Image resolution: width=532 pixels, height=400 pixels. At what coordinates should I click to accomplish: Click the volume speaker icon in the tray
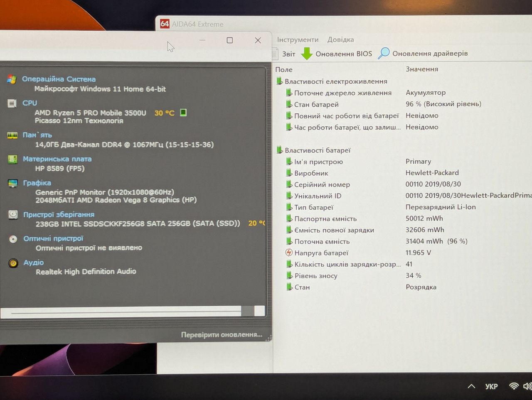coord(528,386)
